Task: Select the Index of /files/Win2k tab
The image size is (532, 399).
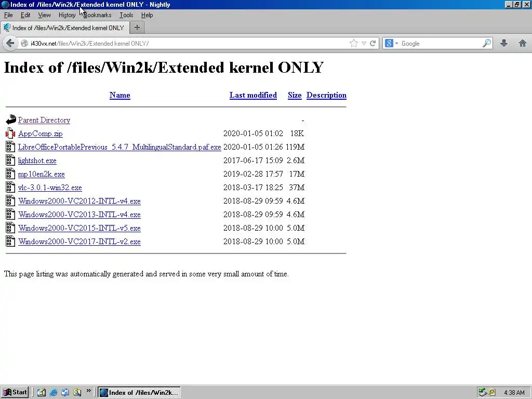Action: (x=64, y=28)
